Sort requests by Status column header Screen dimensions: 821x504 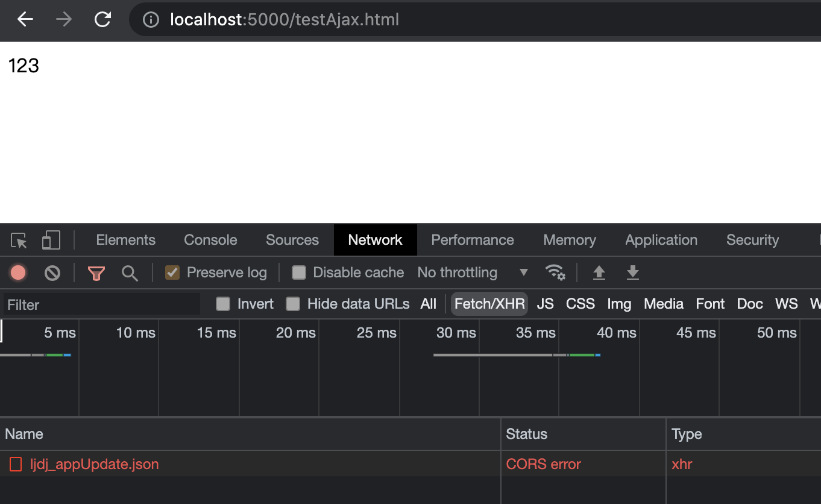coord(584,434)
